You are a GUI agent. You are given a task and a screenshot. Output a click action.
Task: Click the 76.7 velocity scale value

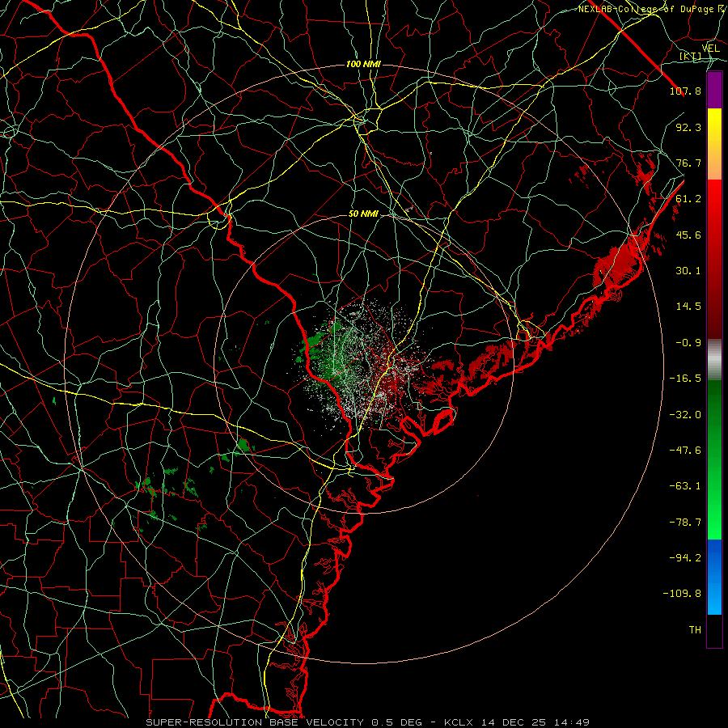pos(688,163)
